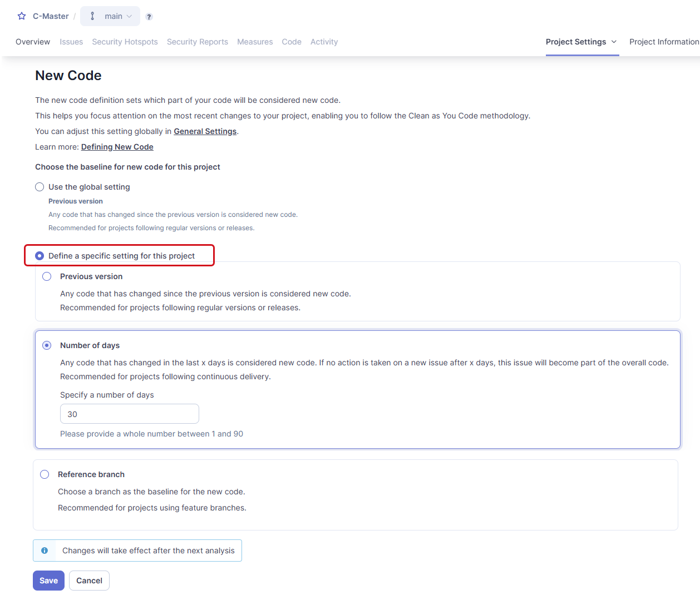
Task: Open the General Settings link
Action: point(205,131)
